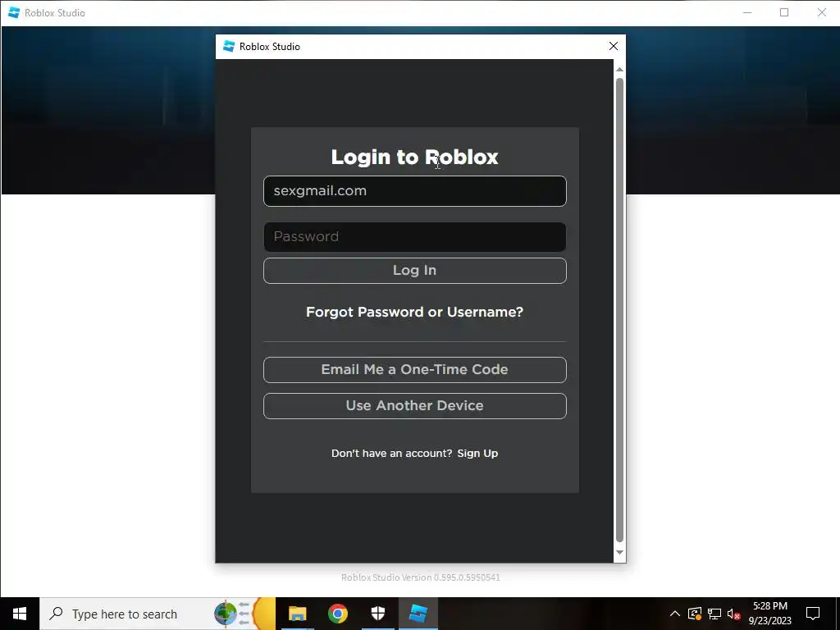
Task: Click the Roblox Studio icon in main title bar
Action: point(14,12)
